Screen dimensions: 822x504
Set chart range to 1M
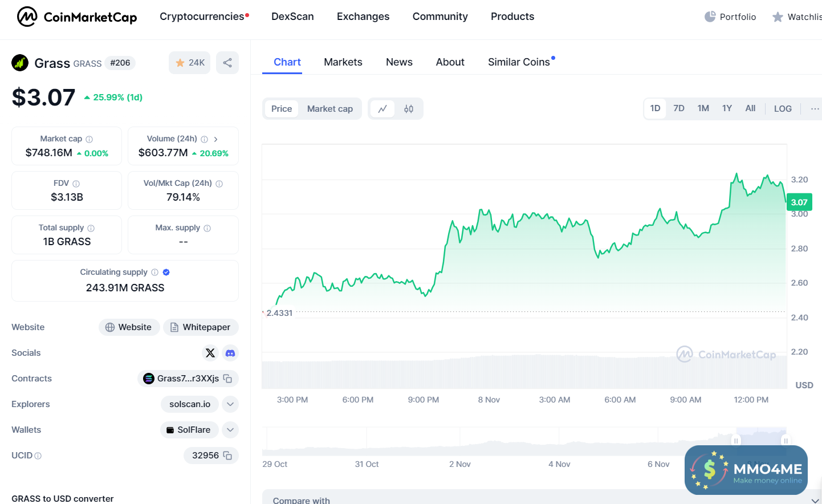pyautogui.click(x=703, y=108)
